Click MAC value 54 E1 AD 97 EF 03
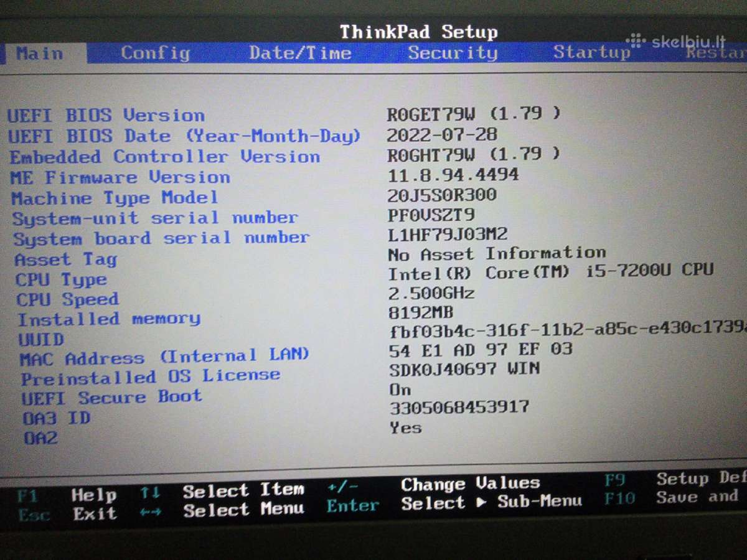Image resolution: width=747 pixels, height=560 pixels. (481, 350)
